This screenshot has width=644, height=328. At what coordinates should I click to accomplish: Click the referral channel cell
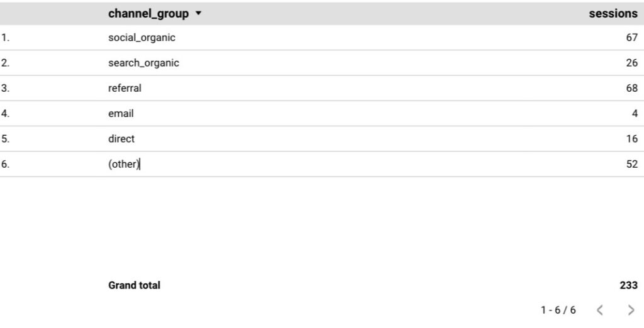pos(125,89)
